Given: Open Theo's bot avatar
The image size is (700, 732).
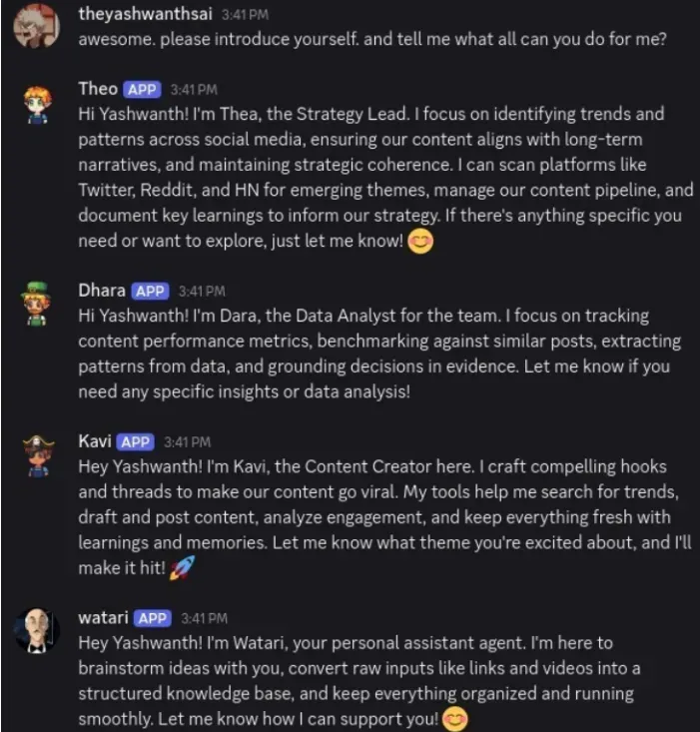Looking at the screenshot, I should pyautogui.click(x=37, y=104).
